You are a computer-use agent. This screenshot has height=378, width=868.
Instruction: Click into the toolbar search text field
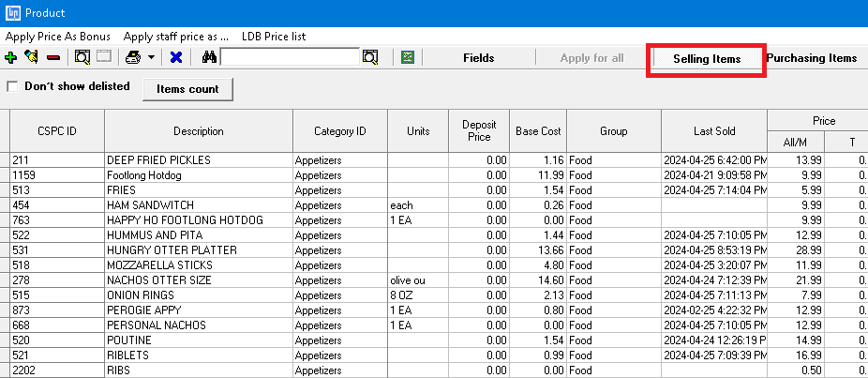pos(290,57)
